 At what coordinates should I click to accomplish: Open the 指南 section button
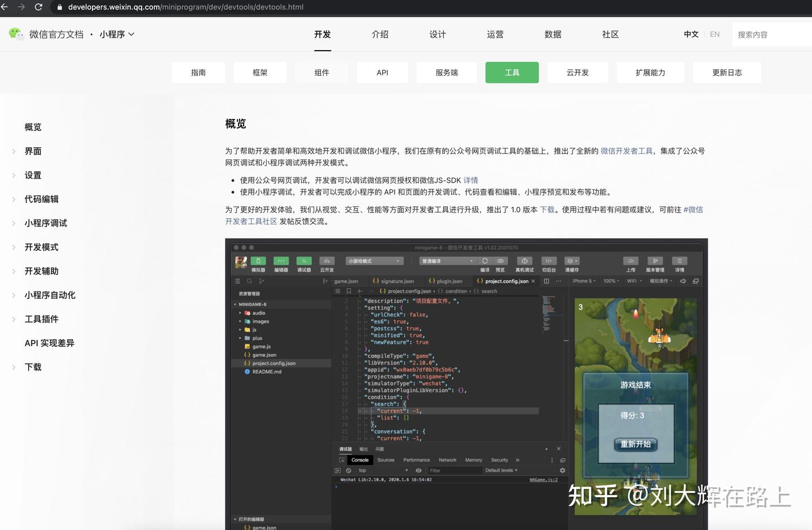(x=198, y=72)
